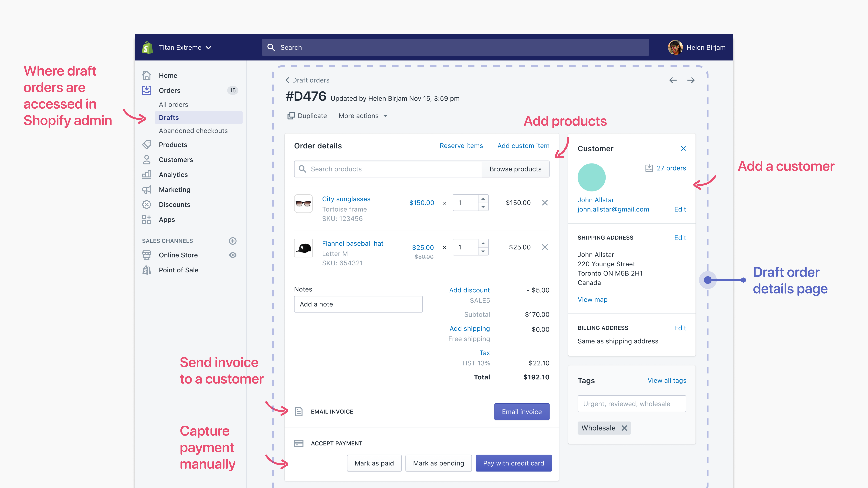
Task: Open Helen Birjam's avatar
Action: click(675, 47)
